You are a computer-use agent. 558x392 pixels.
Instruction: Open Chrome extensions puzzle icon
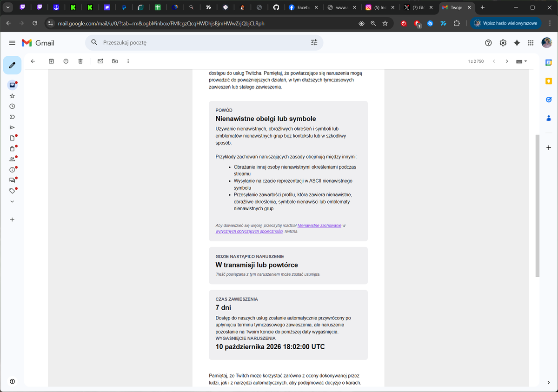click(457, 23)
